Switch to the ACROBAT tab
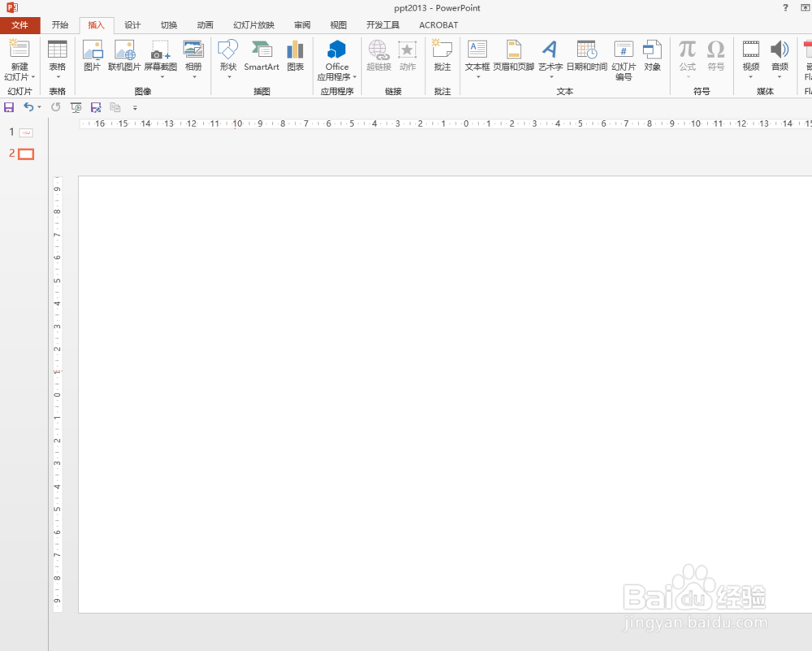The width and height of the screenshot is (812, 651). click(x=438, y=25)
